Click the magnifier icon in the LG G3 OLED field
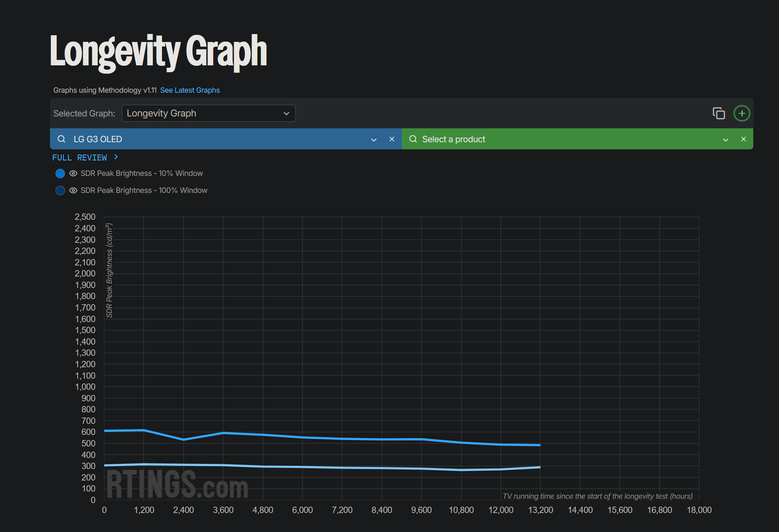 pos(61,139)
